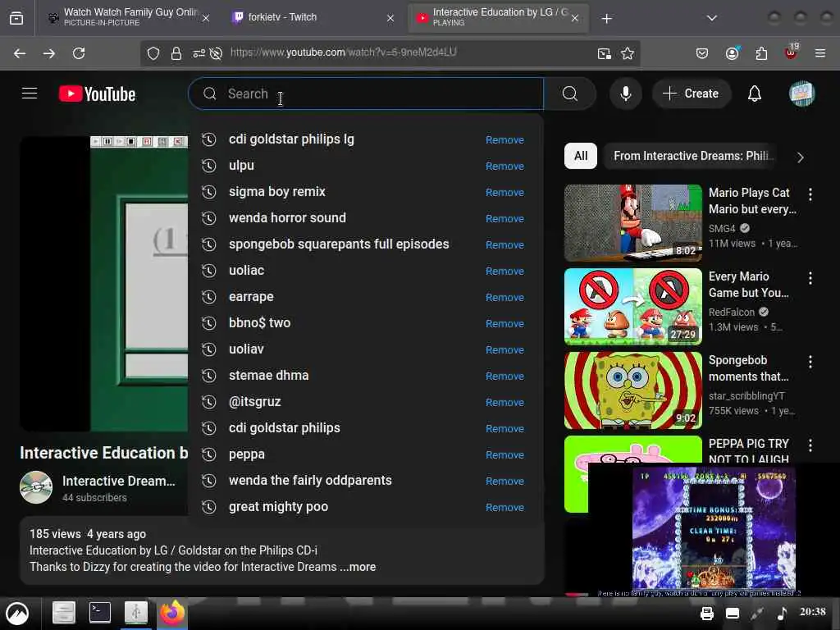Click in the YouTube search field

[x=366, y=94]
